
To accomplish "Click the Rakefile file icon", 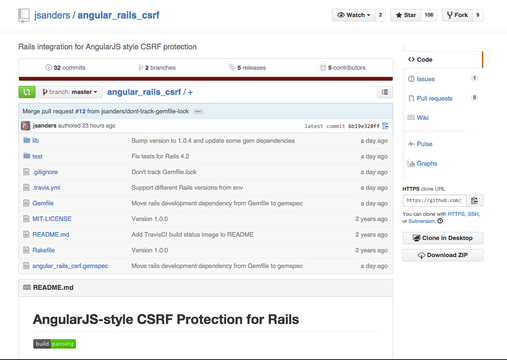I will click(26, 250).
